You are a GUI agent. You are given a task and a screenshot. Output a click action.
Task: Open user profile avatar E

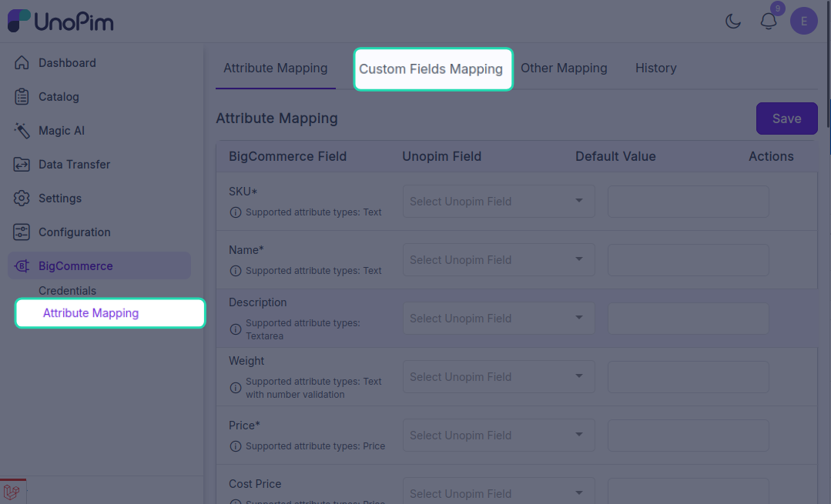[x=803, y=22]
